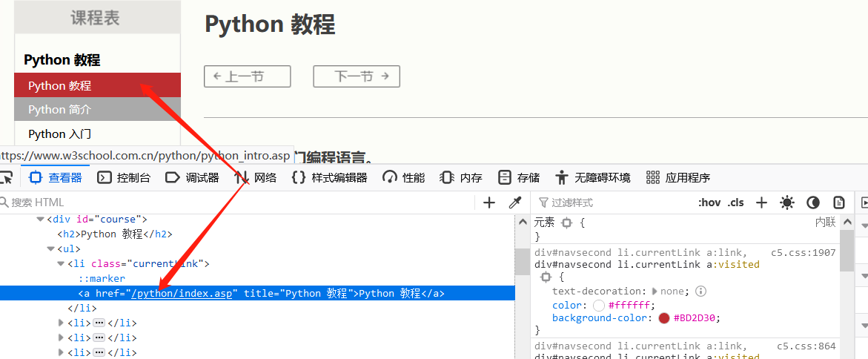Open the c5.css:1907 source link

point(804,253)
